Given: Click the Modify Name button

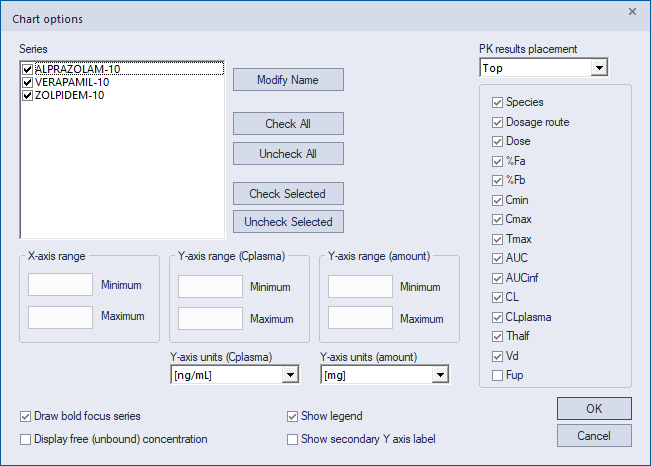Looking at the screenshot, I should click(x=288, y=80).
